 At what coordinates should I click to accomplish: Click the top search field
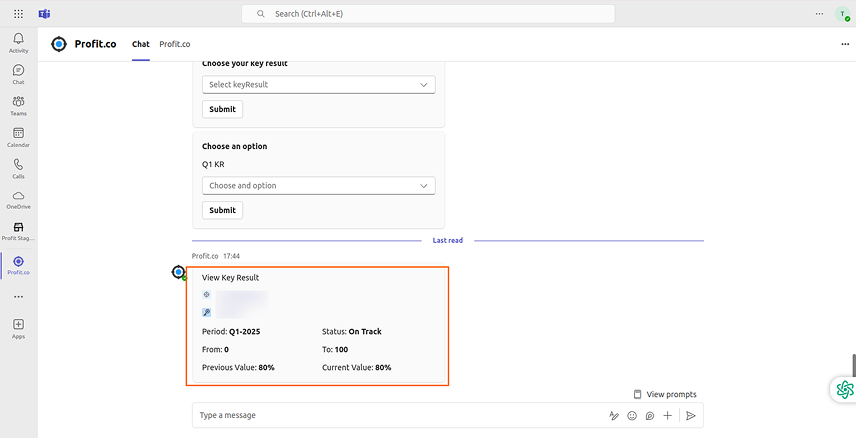(x=428, y=14)
